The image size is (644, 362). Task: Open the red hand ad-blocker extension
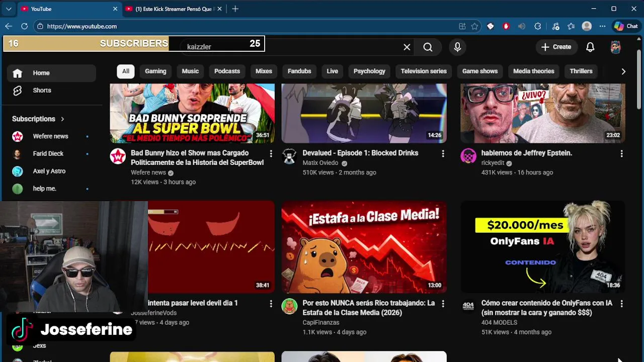pos(506,26)
